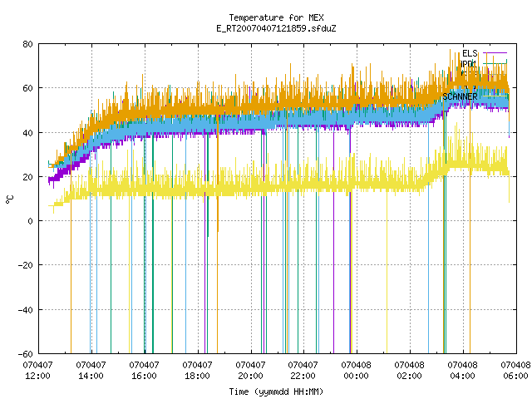Screen dimensions: 532x399
Task: Click the x-axis tick '070407 14:00'
Action: pyautogui.click(x=91, y=371)
